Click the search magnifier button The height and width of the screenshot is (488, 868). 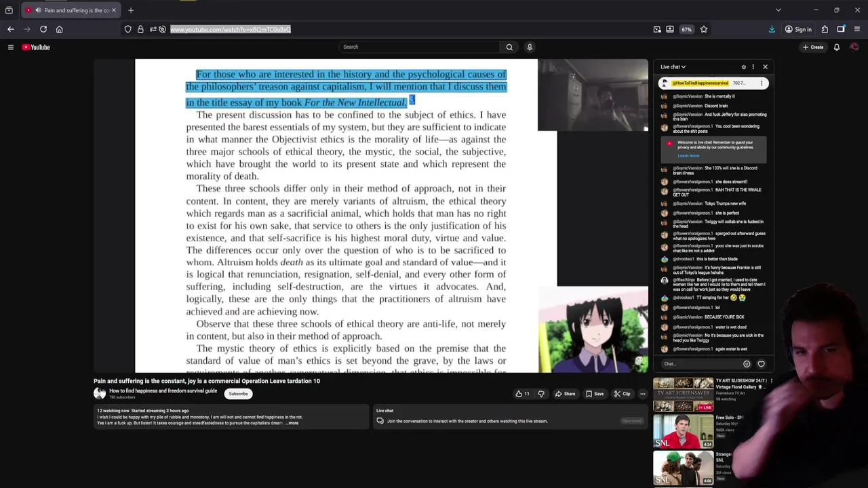coord(509,47)
